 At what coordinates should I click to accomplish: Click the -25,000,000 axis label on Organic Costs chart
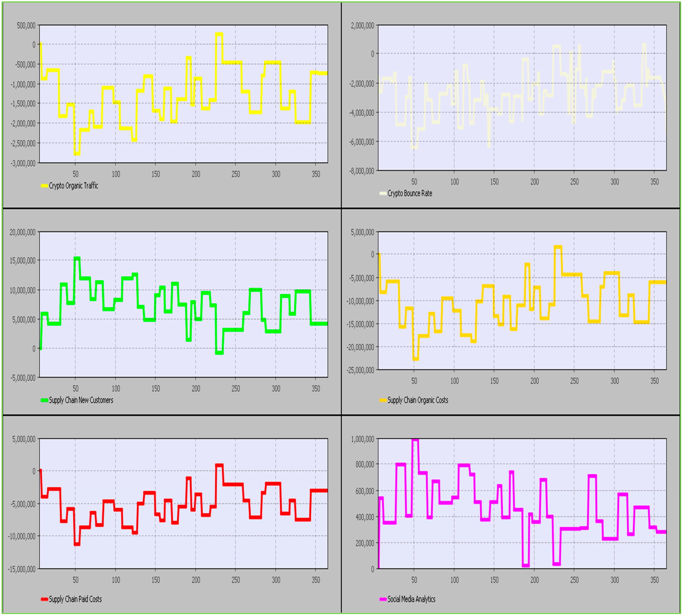[x=360, y=370]
